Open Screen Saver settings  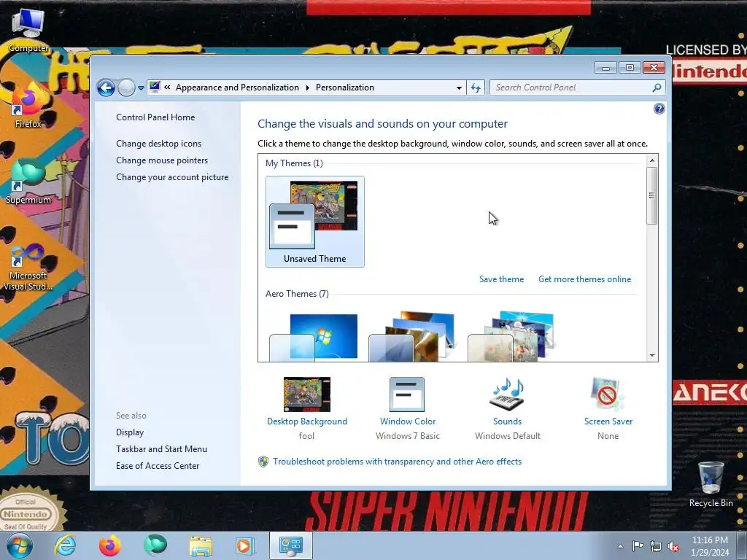coord(608,408)
